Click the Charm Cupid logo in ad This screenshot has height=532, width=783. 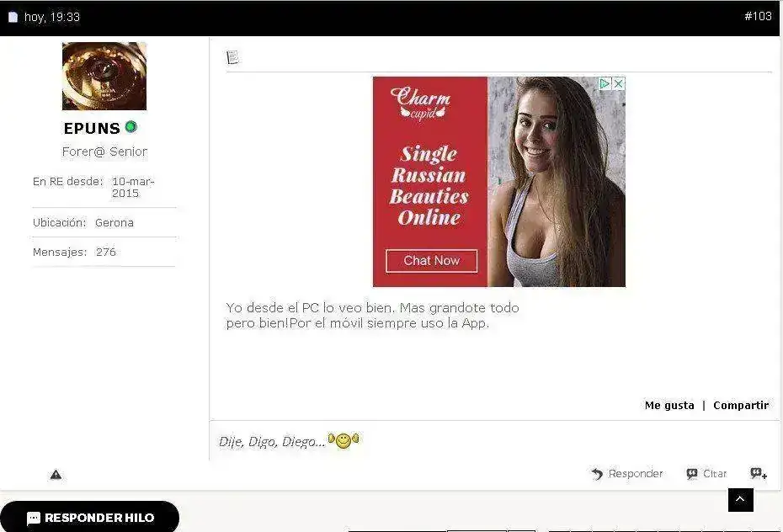point(421,104)
